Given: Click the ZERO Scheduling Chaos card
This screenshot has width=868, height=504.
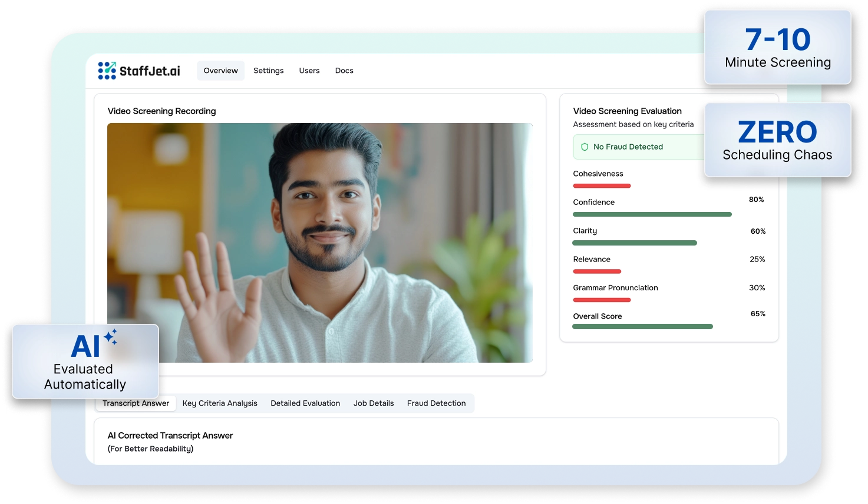Looking at the screenshot, I should (x=777, y=140).
